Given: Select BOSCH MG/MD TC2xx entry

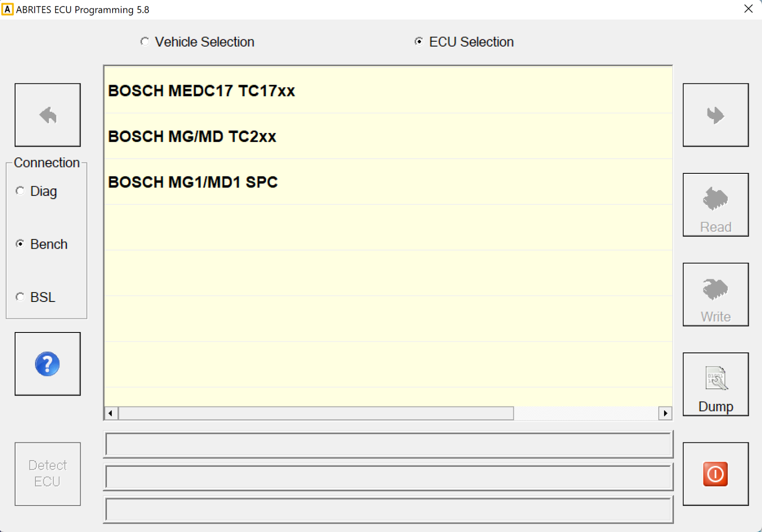Looking at the screenshot, I should pyautogui.click(x=192, y=137).
